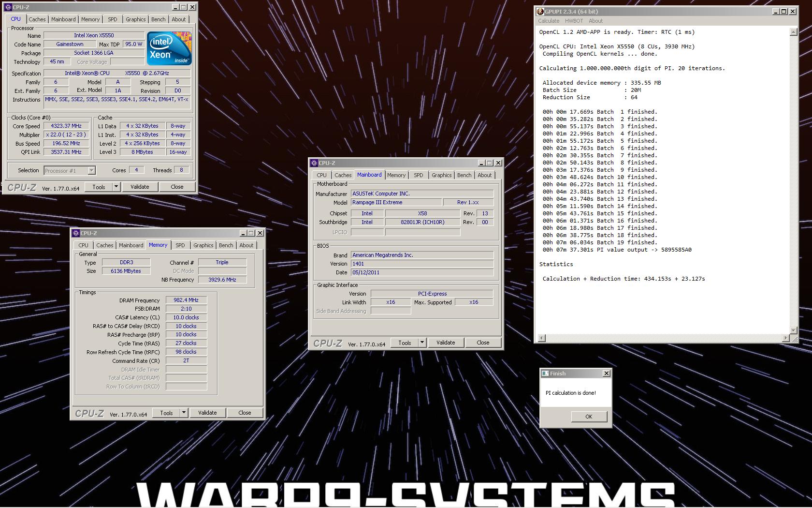Viewport: 812px width, 508px height.
Task: Open Tools dropdown arrow in Mainboard window
Action: tap(422, 343)
